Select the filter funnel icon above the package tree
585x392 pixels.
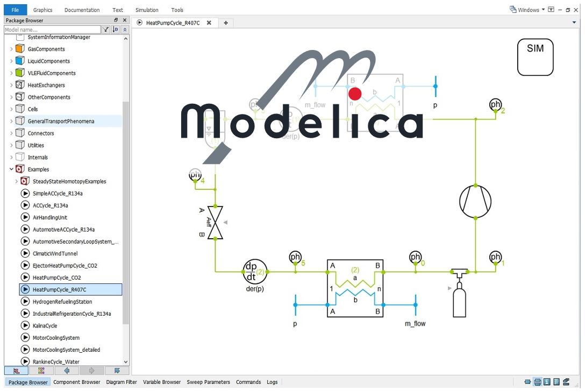pos(106,29)
